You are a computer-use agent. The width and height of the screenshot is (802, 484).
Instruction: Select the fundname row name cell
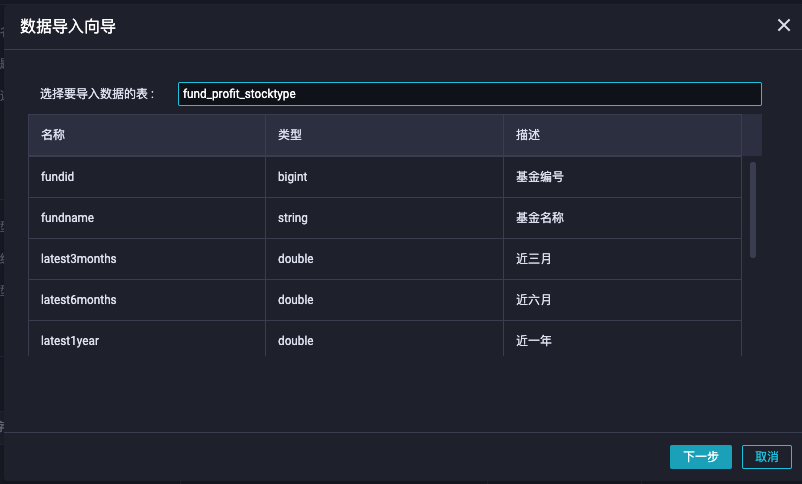147,218
